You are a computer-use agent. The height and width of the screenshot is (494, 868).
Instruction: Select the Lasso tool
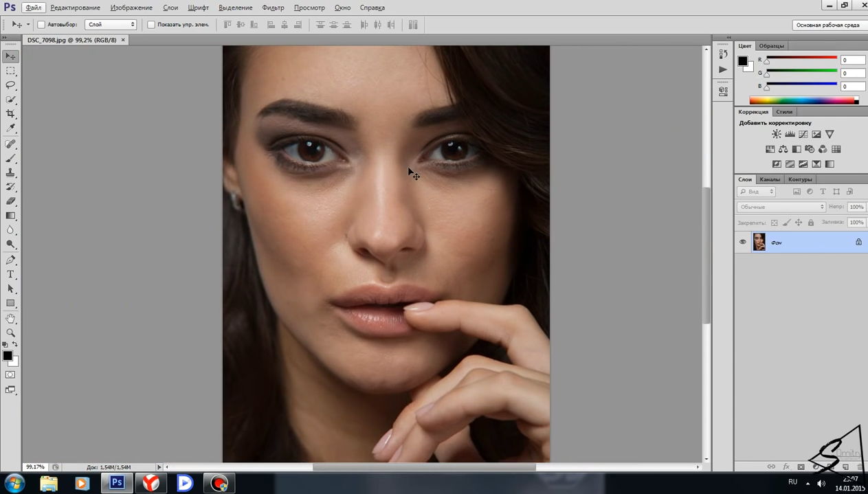[x=10, y=85]
